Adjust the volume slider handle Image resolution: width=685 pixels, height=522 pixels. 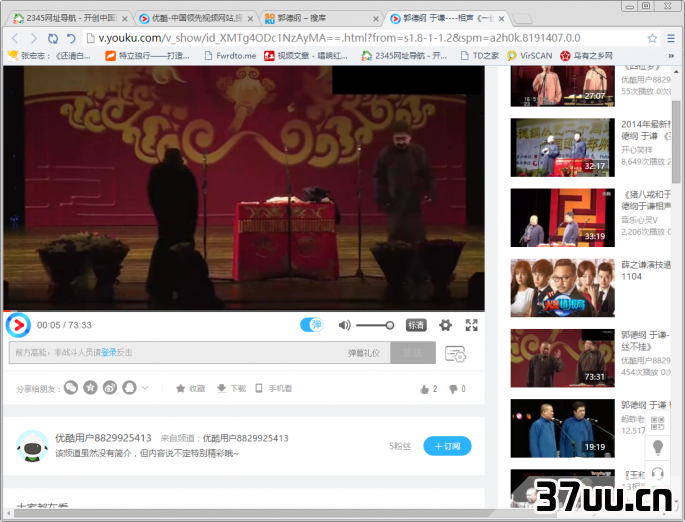click(390, 325)
